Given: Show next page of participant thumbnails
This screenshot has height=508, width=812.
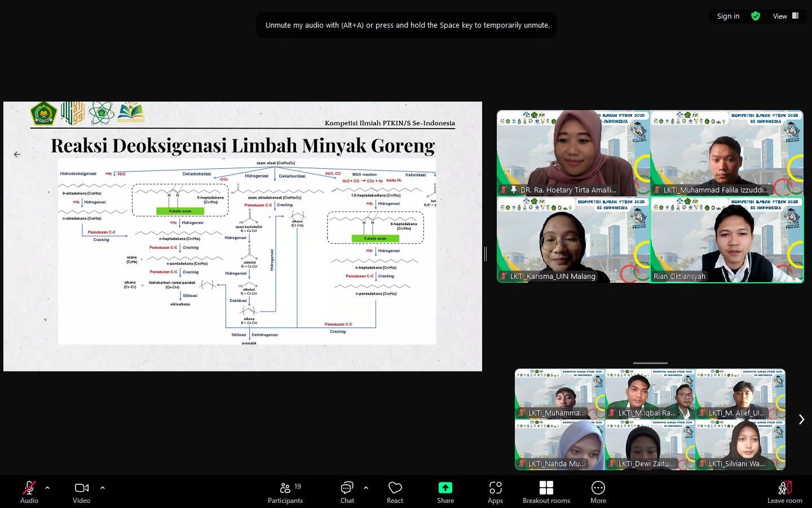Looking at the screenshot, I should tap(801, 419).
